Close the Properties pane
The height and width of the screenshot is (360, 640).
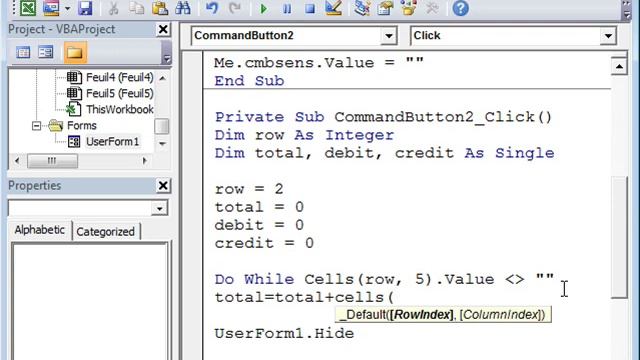[163, 186]
